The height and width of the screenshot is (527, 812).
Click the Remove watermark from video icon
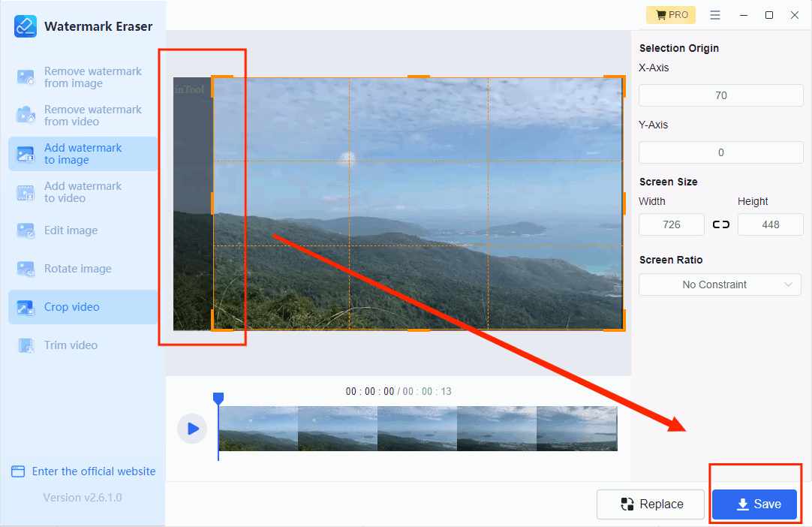click(x=26, y=116)
